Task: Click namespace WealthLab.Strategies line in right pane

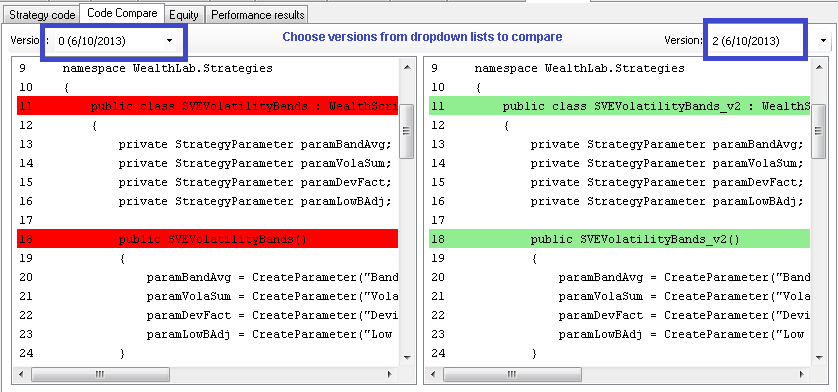Action: pos(579,68)
